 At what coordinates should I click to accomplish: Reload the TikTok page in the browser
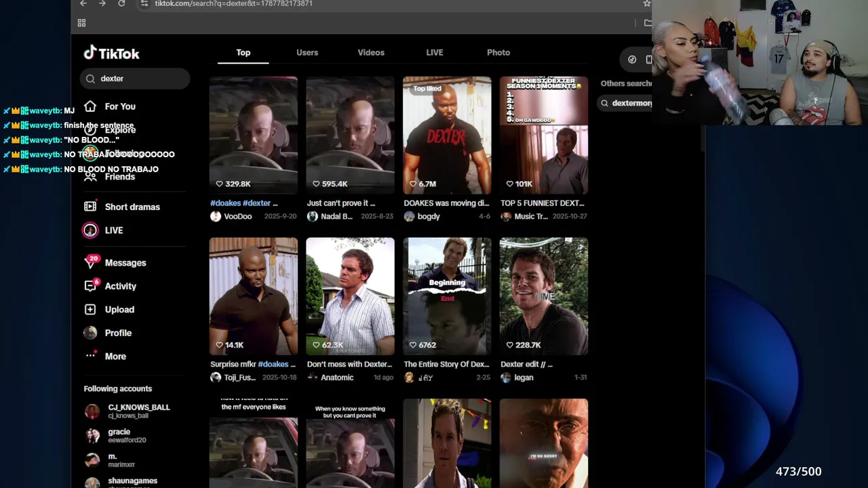121,3
